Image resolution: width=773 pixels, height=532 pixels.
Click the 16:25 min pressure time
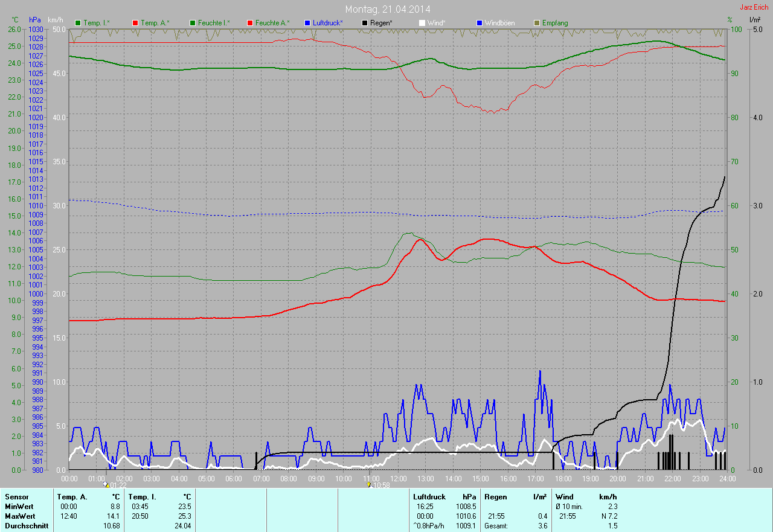pyautogui.click(x=425, y=507)
